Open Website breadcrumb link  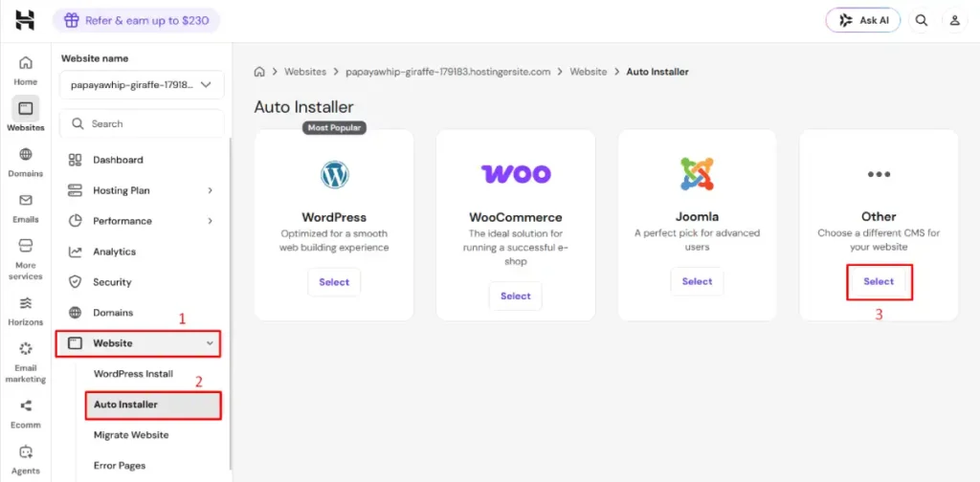pos(589,72)
